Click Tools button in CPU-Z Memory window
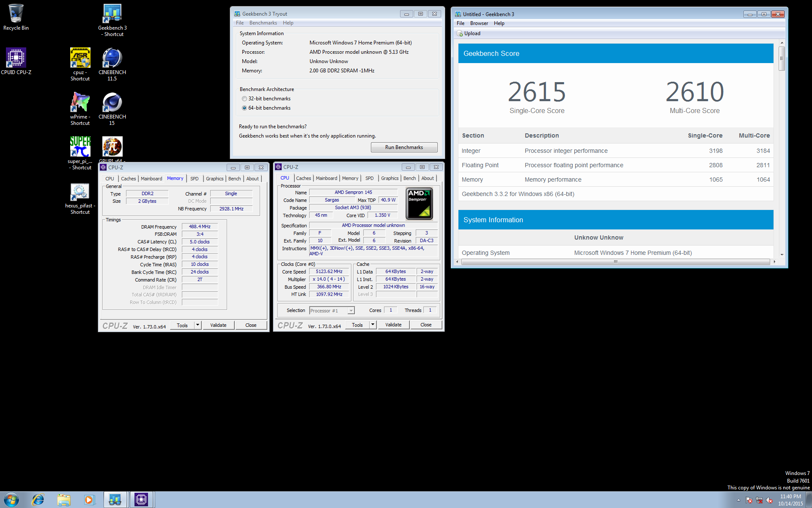The width and height of the screenshot is (812, 508). (182, 325)
